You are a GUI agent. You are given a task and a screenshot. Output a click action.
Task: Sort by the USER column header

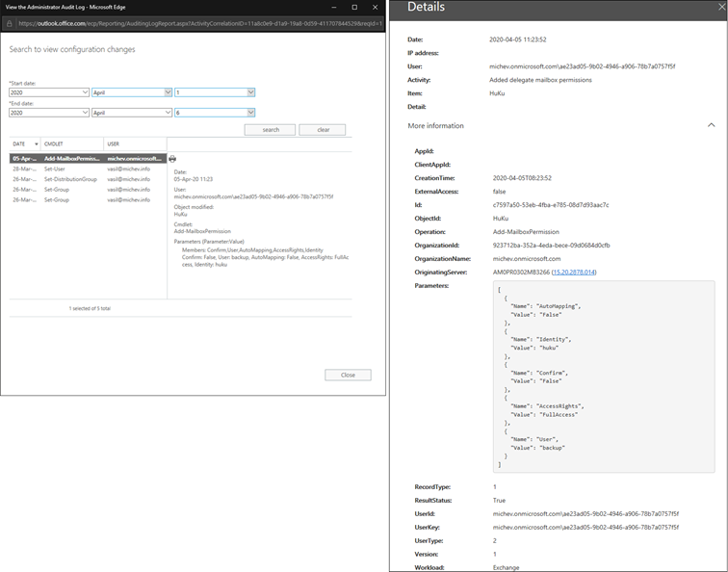pyautogui.click(x=114, y=143)
